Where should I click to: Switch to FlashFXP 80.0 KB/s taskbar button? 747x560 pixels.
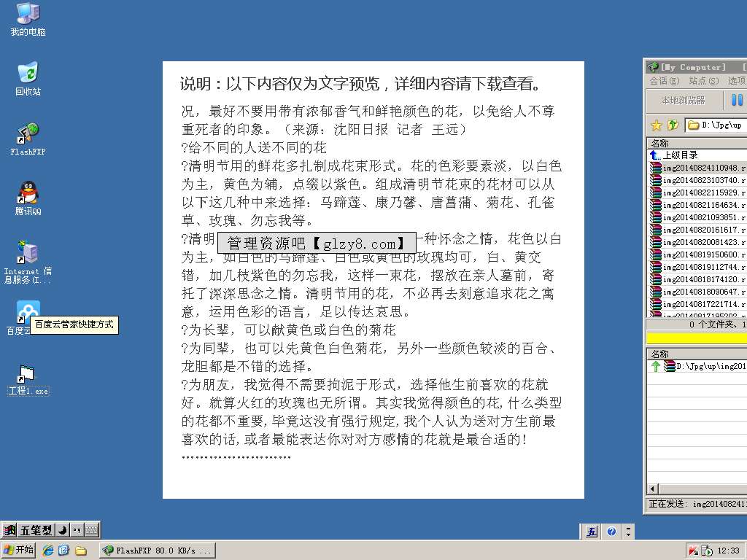tap(158, 551)
